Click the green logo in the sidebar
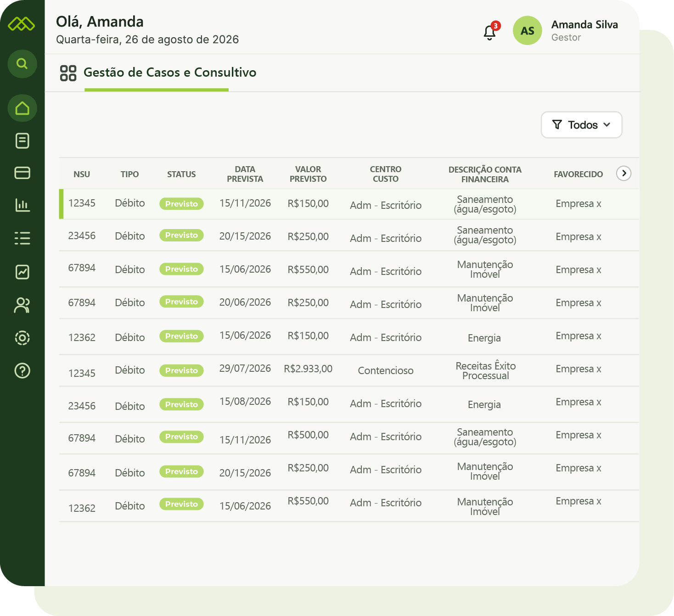 click(22, 23)
